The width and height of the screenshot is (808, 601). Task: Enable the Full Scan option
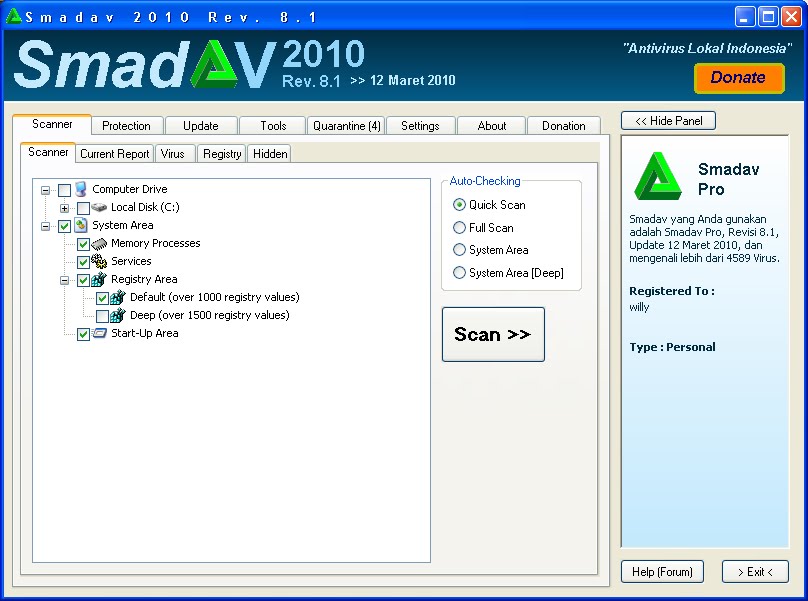460,227
